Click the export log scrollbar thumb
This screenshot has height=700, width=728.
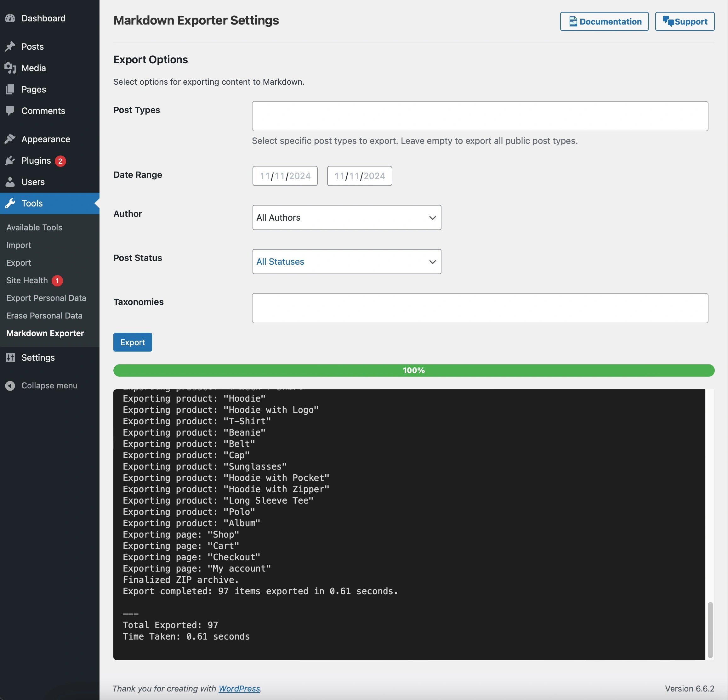(x=710, y=630)
